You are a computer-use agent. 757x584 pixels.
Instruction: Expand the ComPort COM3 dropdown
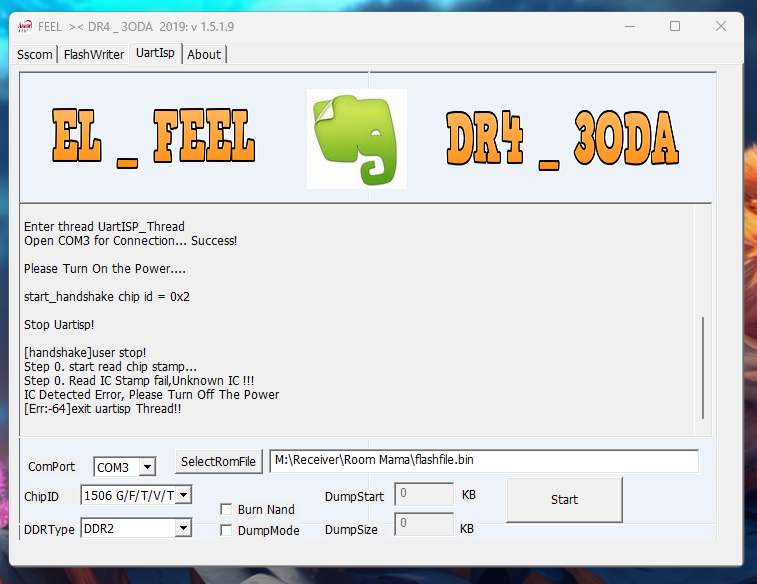147,467
